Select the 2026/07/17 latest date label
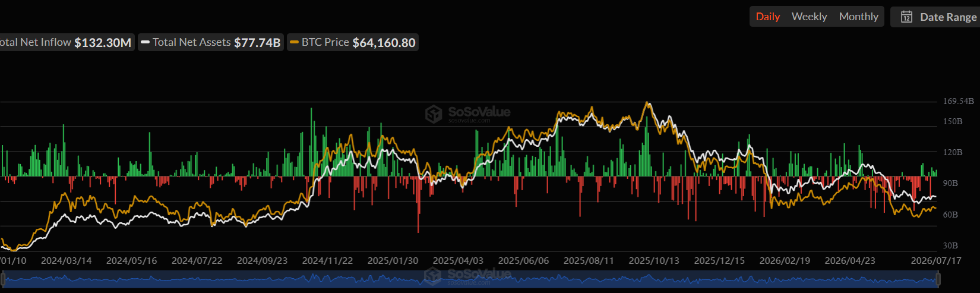The height and width of the screenshot is (293, 980). [936, 261]
